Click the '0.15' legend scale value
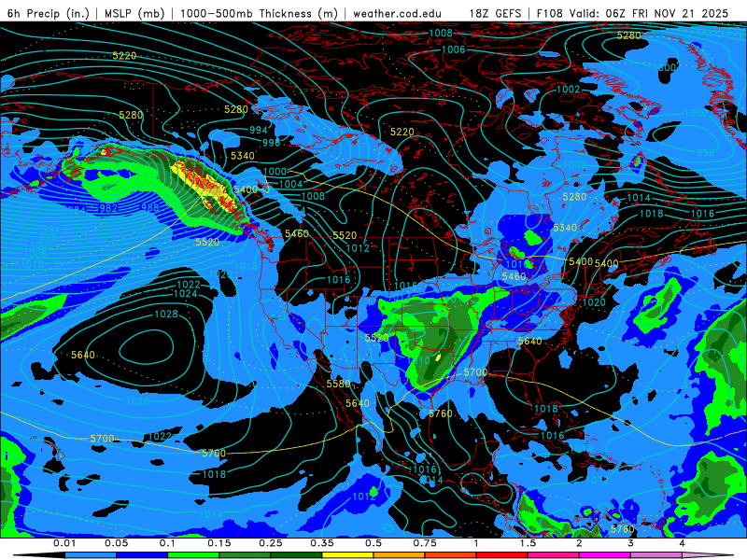Image resolution: width=747 pixels, height=560 pixels. 219,543
